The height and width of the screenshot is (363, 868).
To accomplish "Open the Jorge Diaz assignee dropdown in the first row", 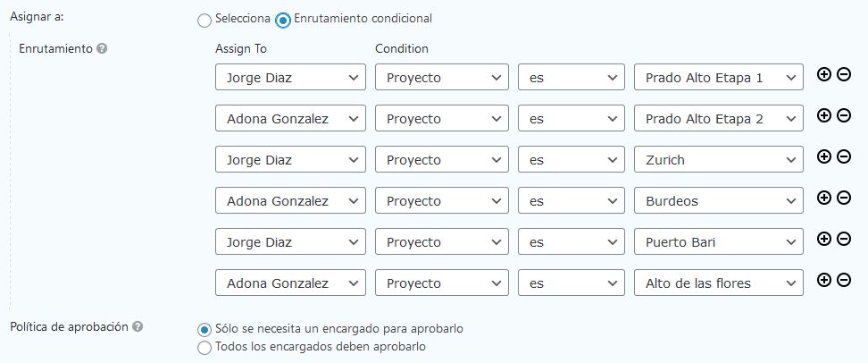I will click(290, 78).
